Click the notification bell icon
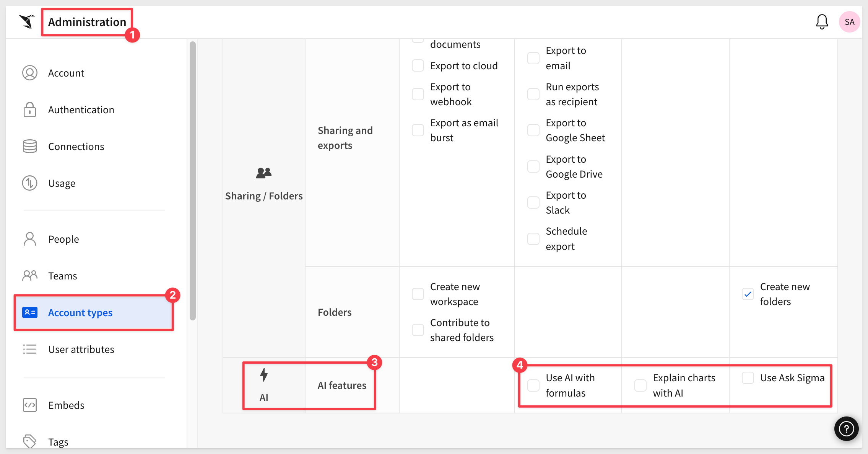868x454 pixels. click(822, 22)
